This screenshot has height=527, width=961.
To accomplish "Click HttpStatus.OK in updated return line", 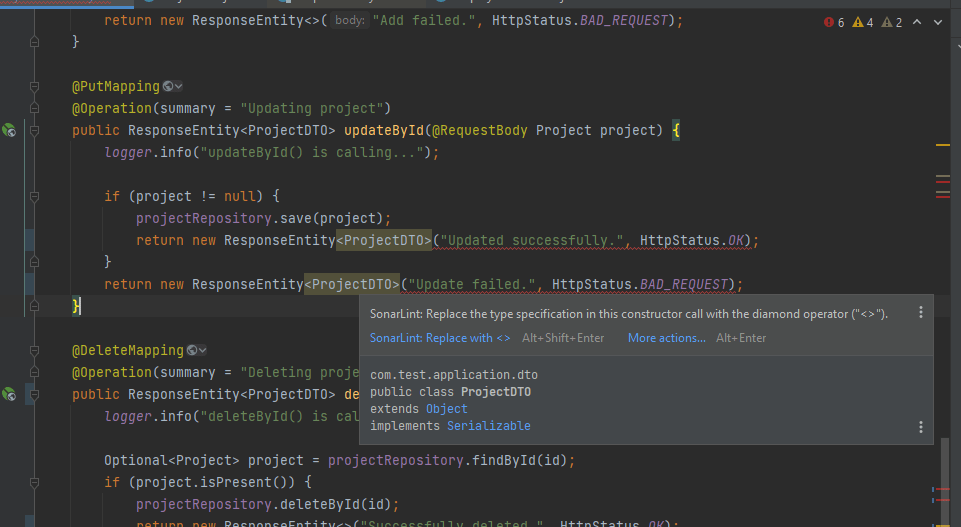I will click(x=691, y=240).
